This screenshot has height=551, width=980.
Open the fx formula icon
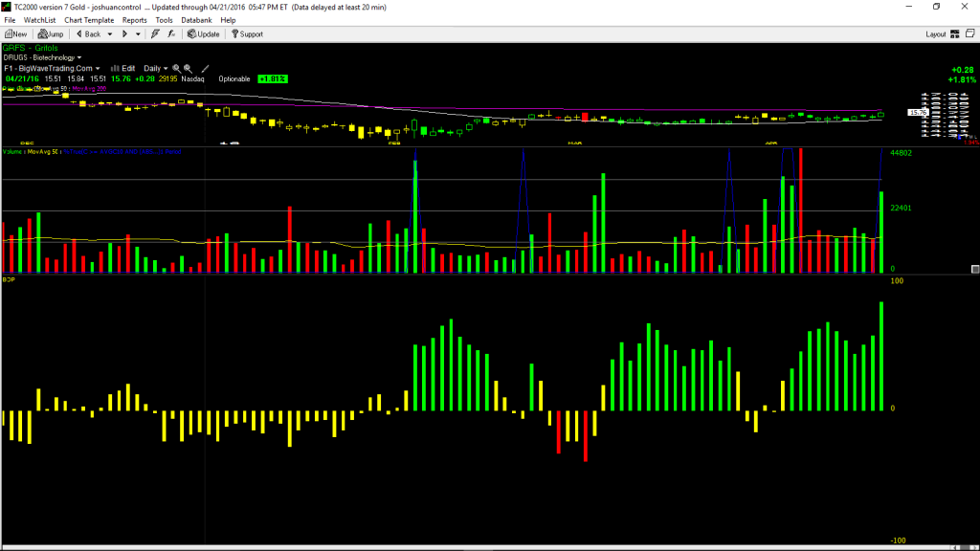point(171,34)
